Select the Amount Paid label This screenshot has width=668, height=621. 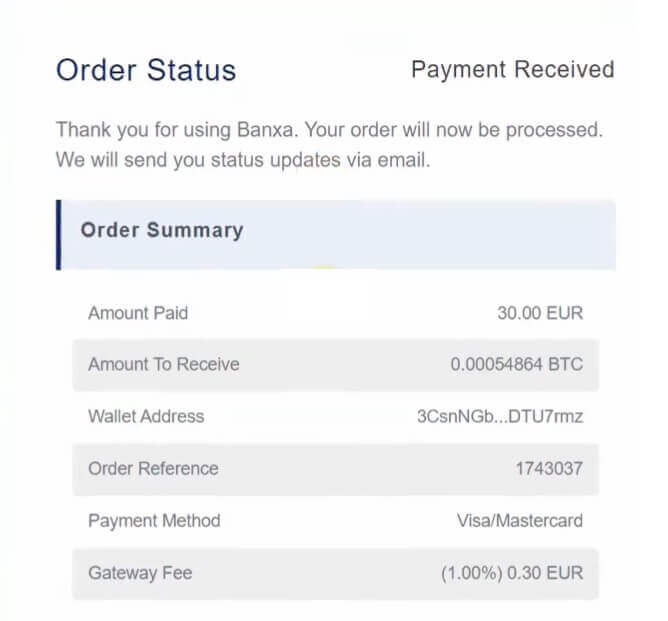coord(138,313)
